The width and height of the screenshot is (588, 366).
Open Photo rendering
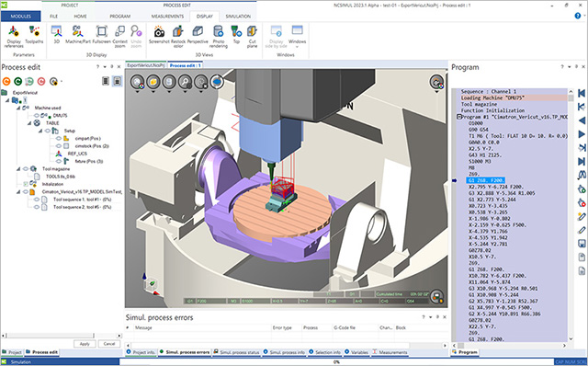coord(219,32)
